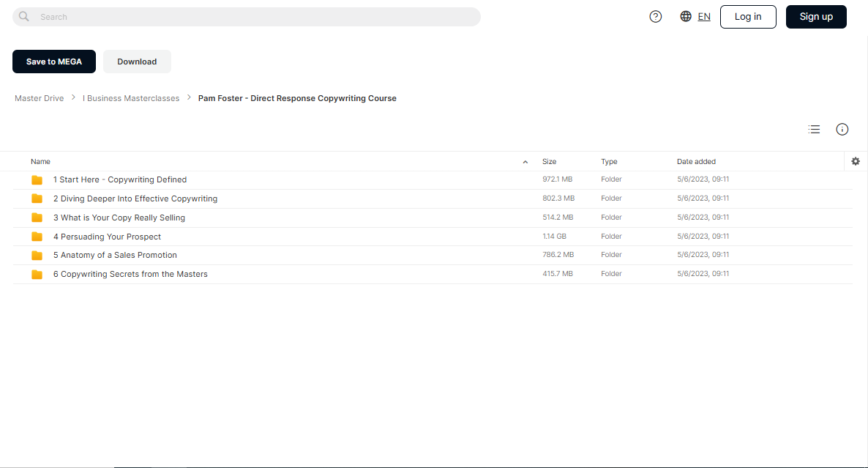868x468 pixels.
Task: Click the search magnifier icon
Action: tap(24, 17)
